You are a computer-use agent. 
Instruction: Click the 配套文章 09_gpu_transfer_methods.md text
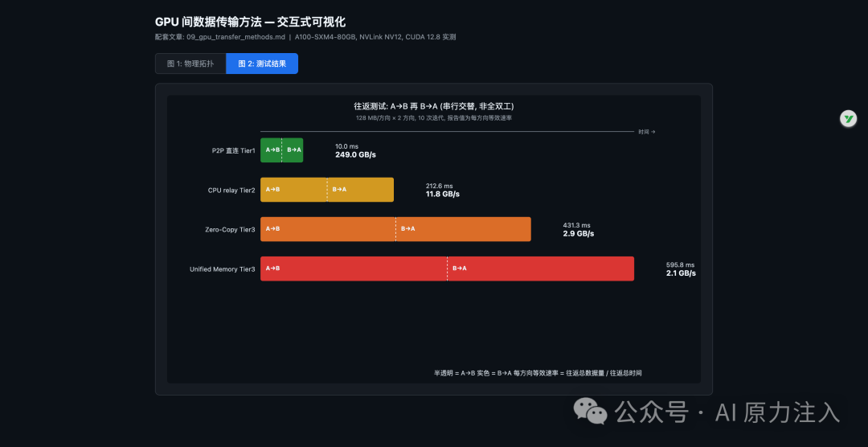220,37
